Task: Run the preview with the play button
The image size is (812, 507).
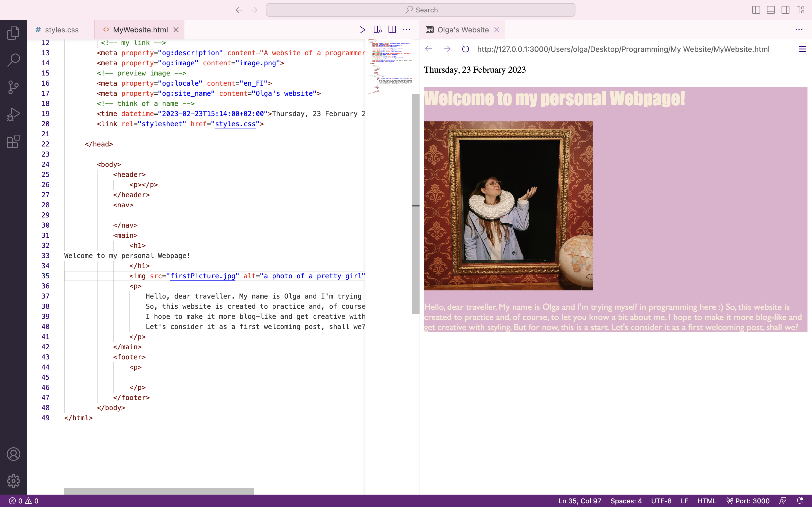Action: (x=362, y=30)
